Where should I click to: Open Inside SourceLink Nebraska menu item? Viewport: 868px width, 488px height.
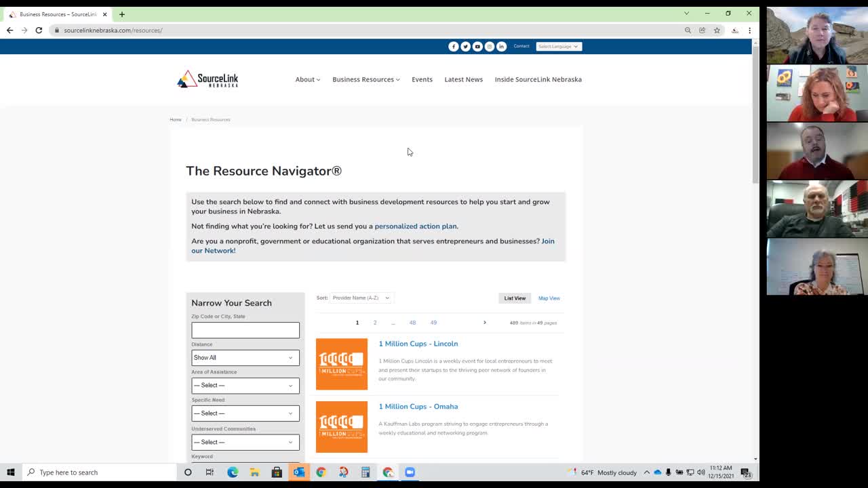point(538,79)
